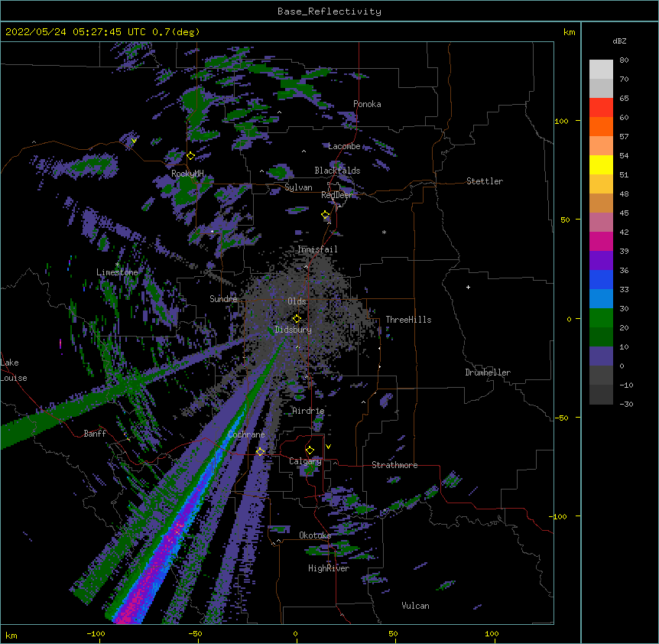This screenshot has height=644, width=659.
Task: Select the red 65 dBZ color band
Action: 601,107
